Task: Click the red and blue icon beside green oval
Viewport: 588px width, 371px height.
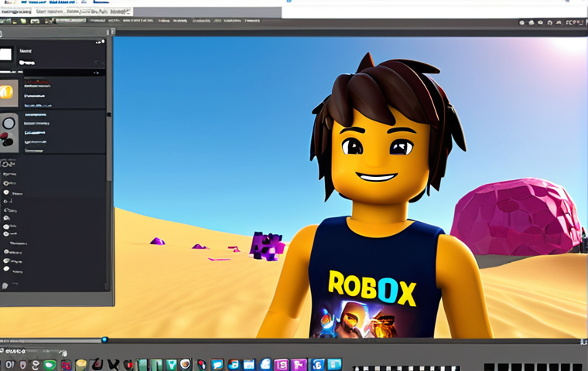Action: click(66, 365)
